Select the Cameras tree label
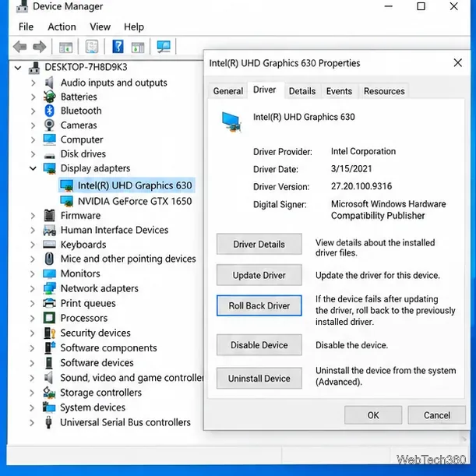Viewport: 476px width, 476px height. pos(79,125)
